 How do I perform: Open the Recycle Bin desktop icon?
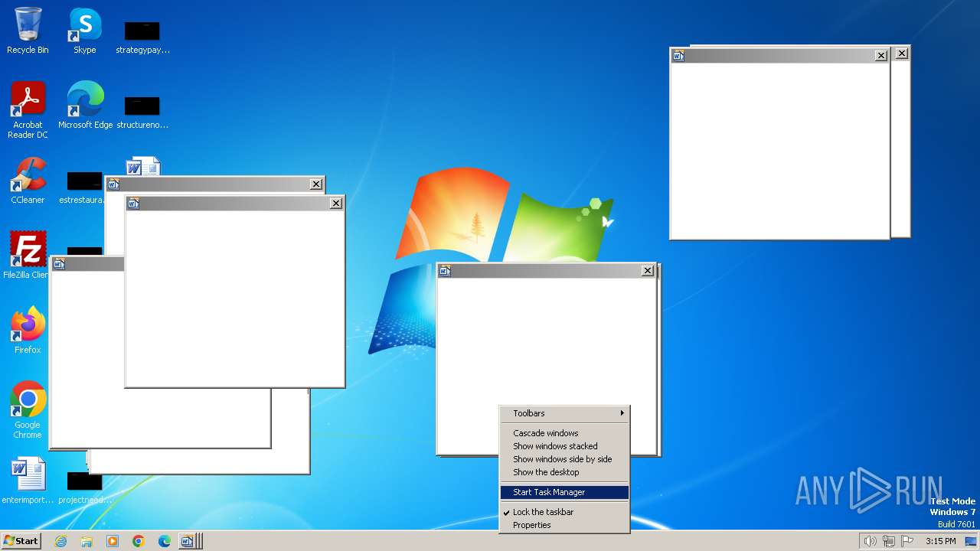click(28, 31)
